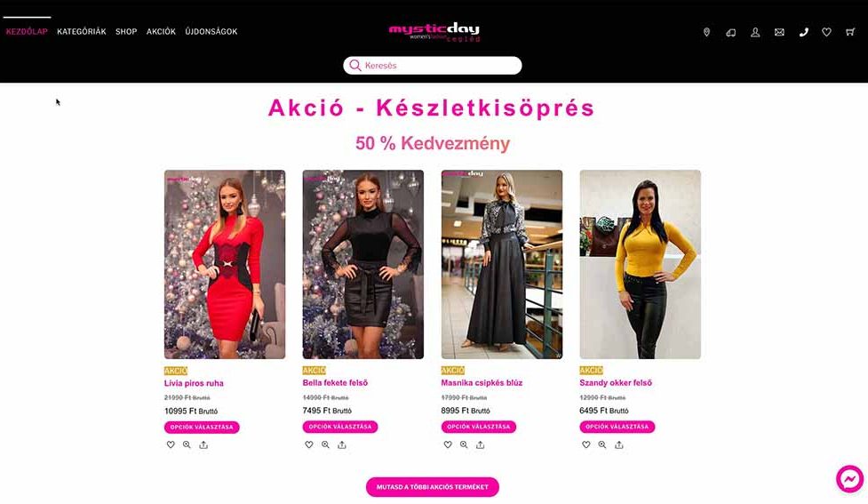Open ÚJDONSÁGOK in the navigation

(211, 32)
